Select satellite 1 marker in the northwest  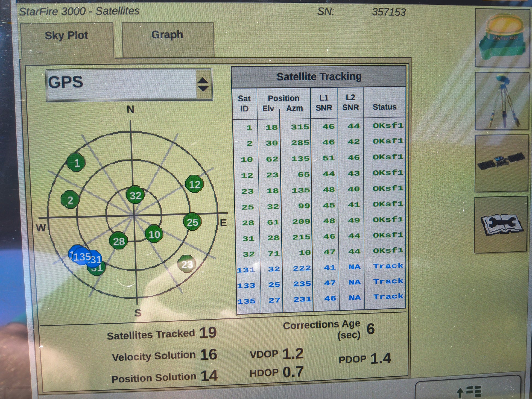tap(76, 163)
